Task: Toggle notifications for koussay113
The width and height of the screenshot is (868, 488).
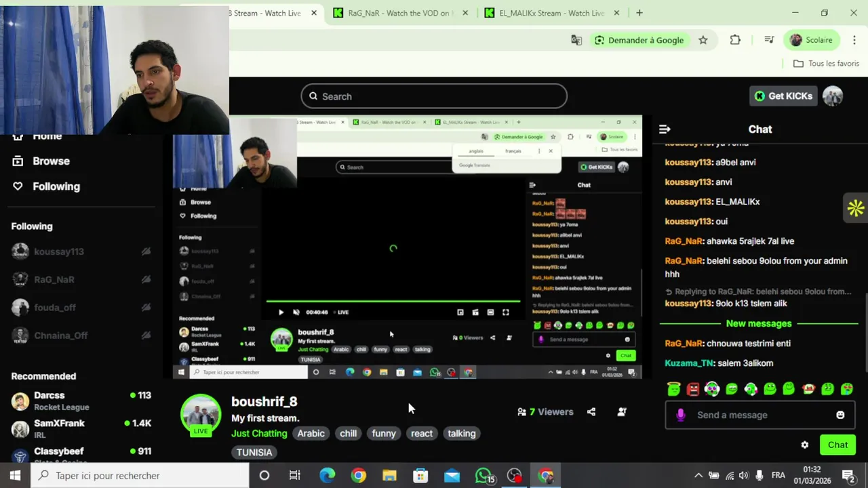Action: (146, 251)
